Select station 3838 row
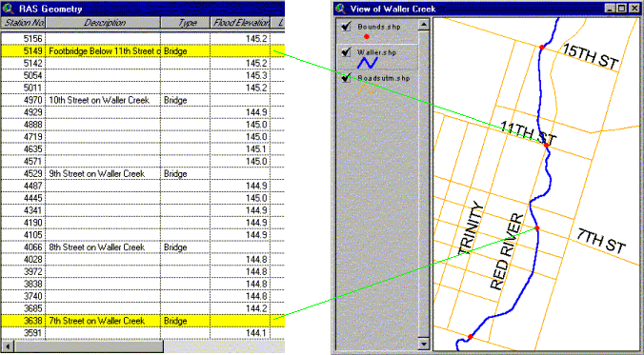The width and height of the screenshot is (644, 355). 143,284
